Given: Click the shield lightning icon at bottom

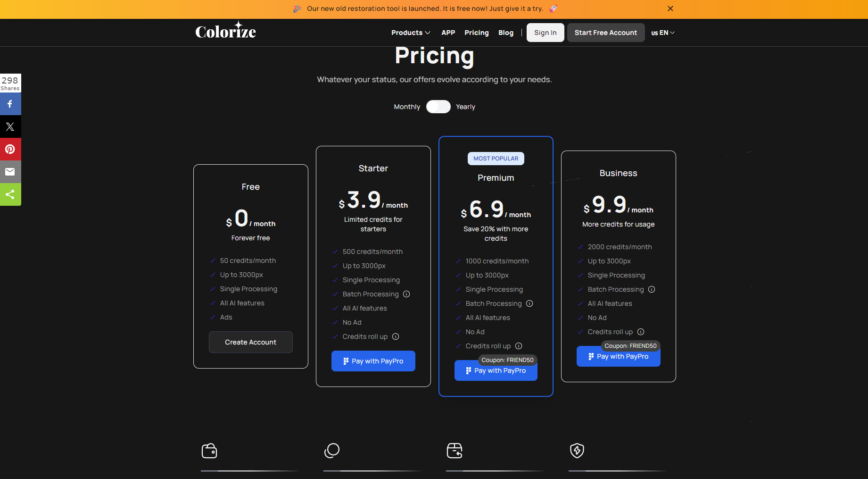Looking at the screenshot, I should coord(577,451).
